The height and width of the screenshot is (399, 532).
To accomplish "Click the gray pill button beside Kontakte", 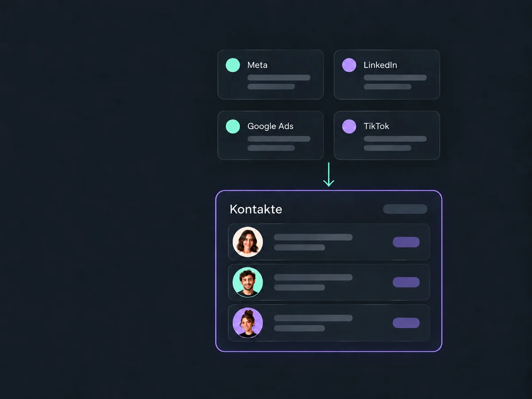I will 405,209.
